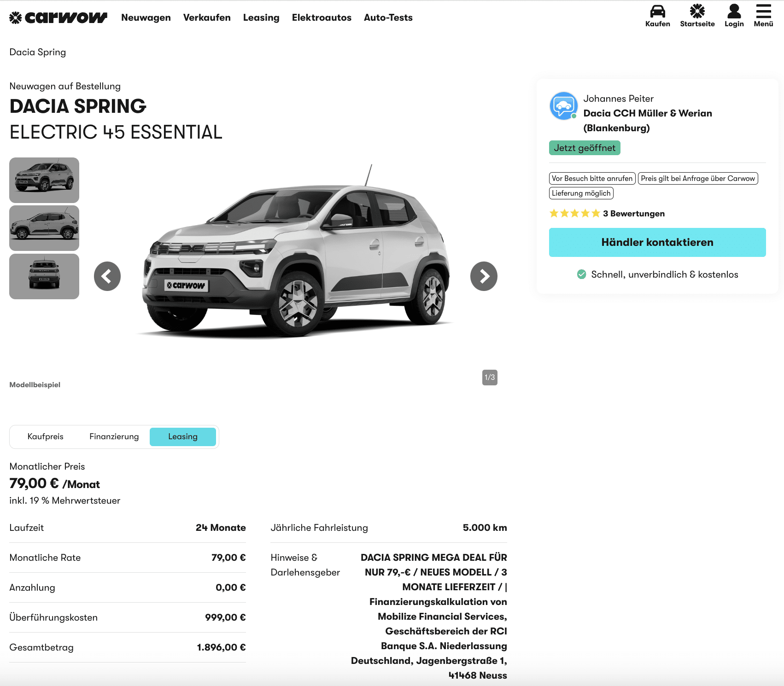Click the dealer chat avatar icon

click(563, 106)
